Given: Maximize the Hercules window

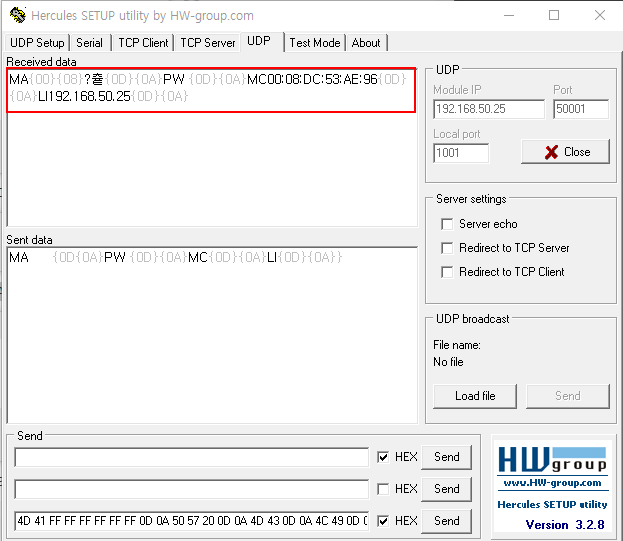Looking at the screenshot, I should (x=554, y=15).
